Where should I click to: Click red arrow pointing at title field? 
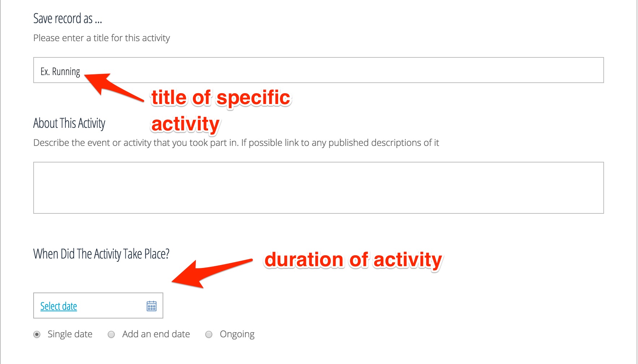coord(112,86)
